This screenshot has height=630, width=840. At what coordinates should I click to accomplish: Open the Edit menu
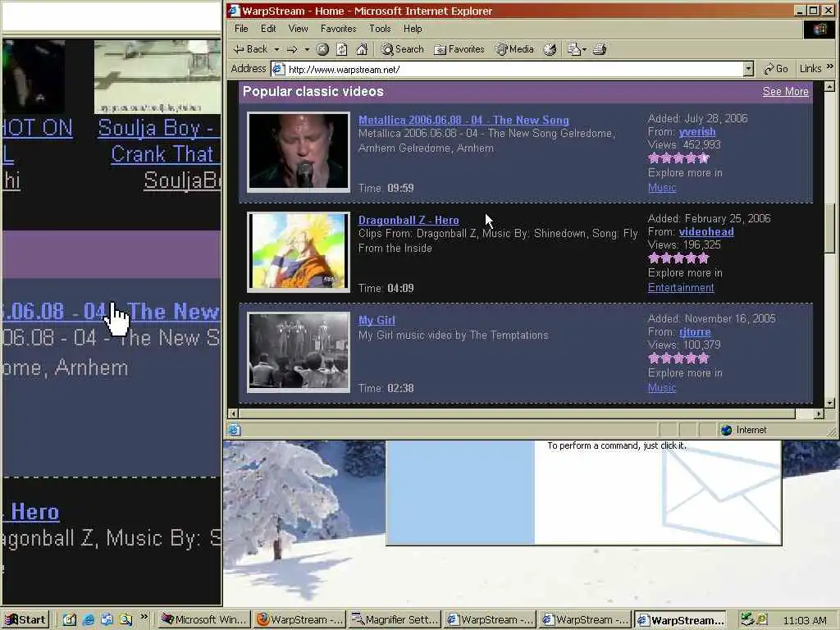(268, 29)
